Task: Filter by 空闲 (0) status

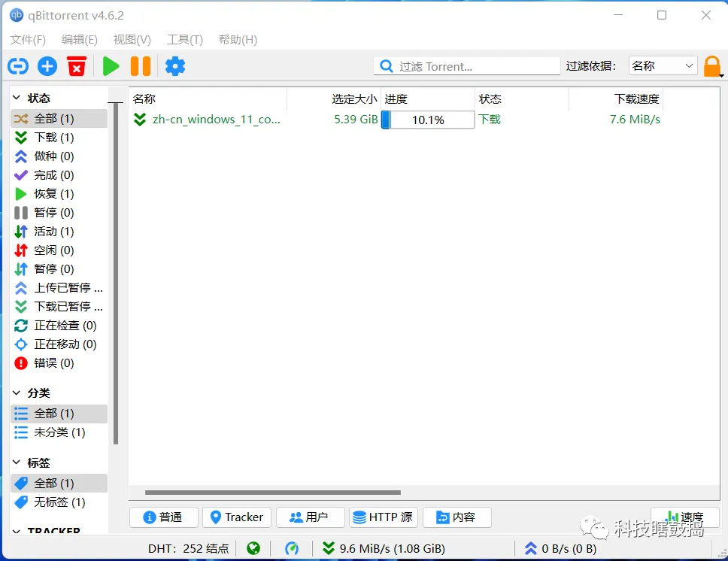Action: (59, 250)
